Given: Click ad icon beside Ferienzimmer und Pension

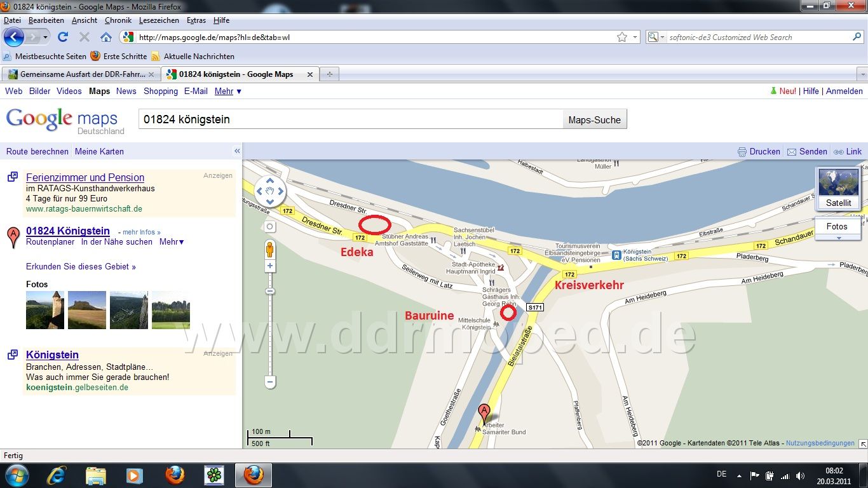Looking at the screenshot, I should (x=13, y=177).
